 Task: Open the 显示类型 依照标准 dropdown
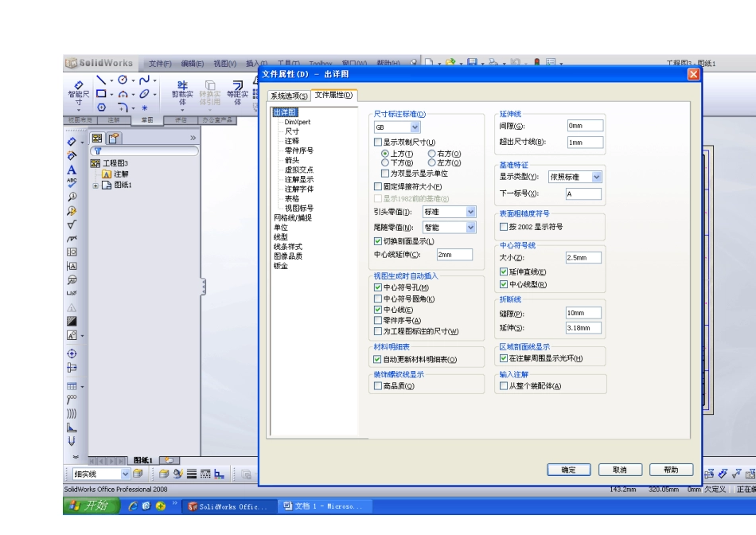[596, 177]
